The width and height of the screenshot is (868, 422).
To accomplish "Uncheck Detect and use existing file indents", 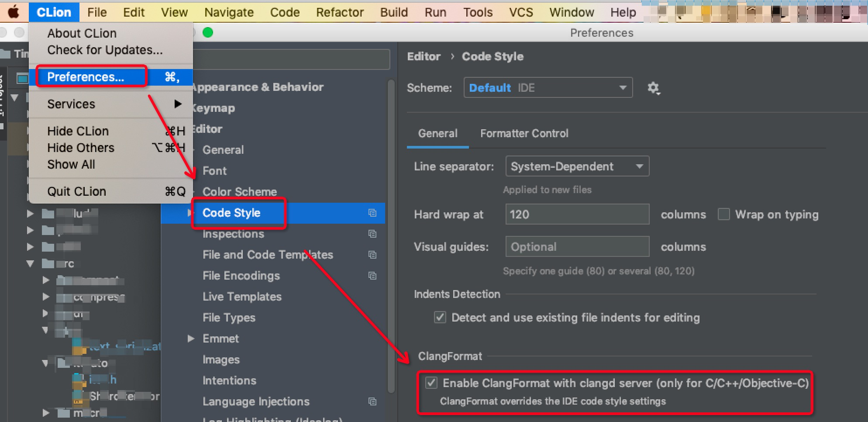I will click(x=439, y=318).
